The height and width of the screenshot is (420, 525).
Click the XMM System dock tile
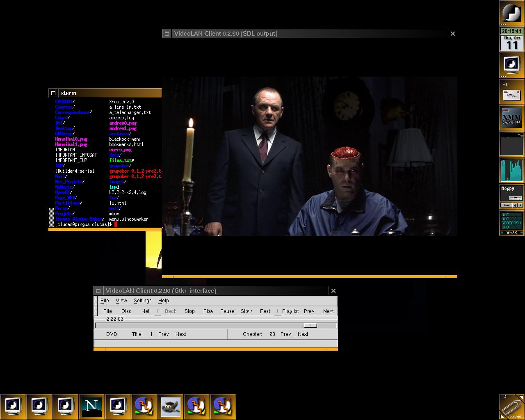click(x=511, y=118)
